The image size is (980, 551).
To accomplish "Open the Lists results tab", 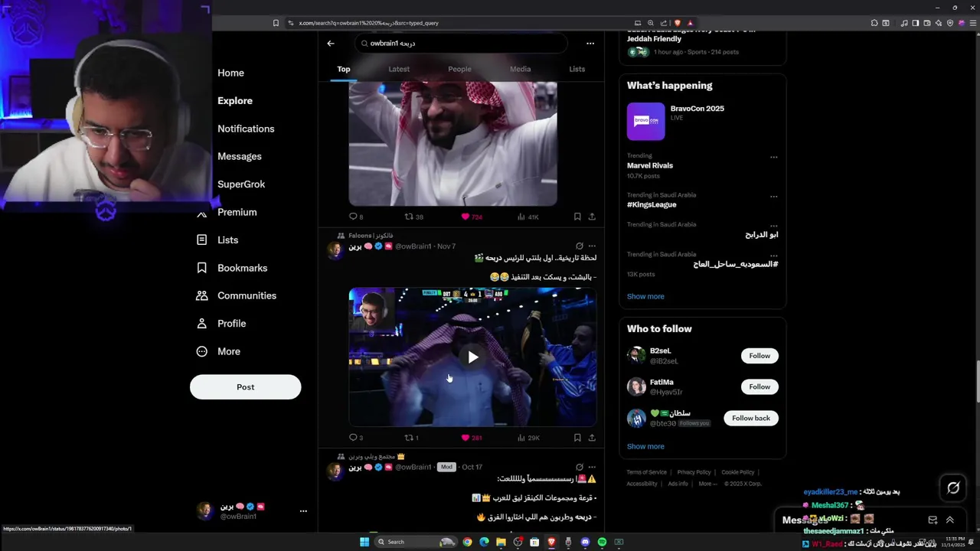I will click(577, 69).
